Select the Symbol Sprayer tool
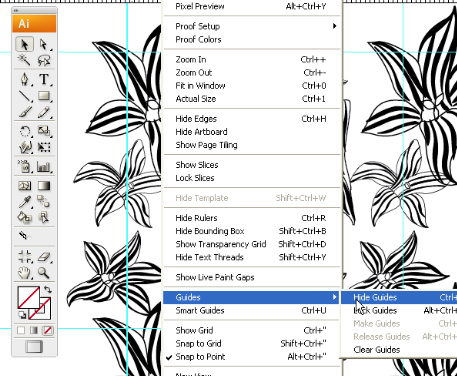 click(x=24, y=166)
